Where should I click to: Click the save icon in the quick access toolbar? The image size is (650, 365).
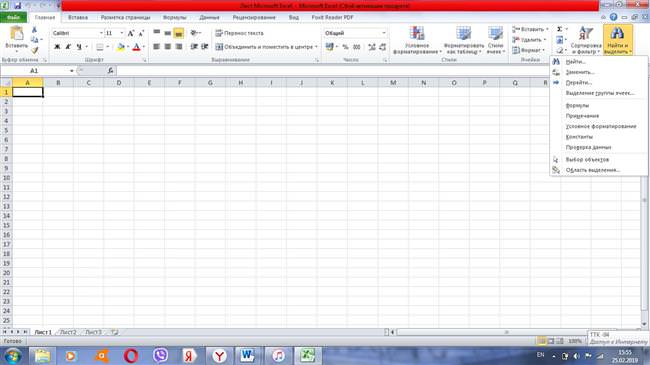[17, 5]
